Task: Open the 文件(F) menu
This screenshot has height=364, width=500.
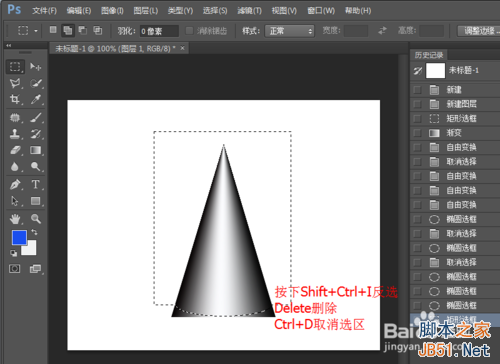Action: (44, 11)
